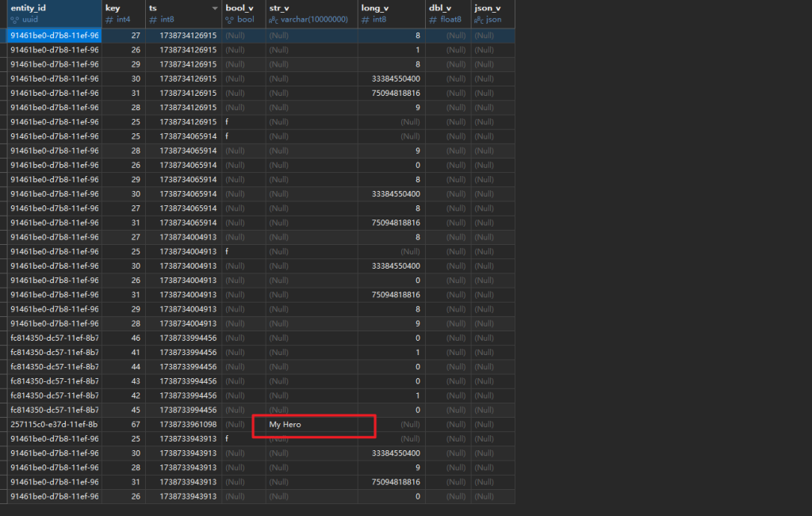Click the key cell showing 46

point(124,338)
